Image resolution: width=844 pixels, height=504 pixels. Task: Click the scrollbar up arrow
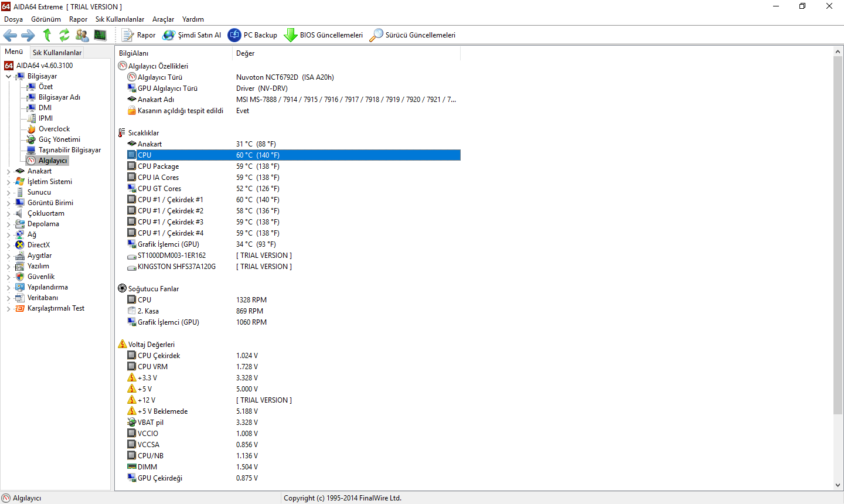[x=838, y=52]
